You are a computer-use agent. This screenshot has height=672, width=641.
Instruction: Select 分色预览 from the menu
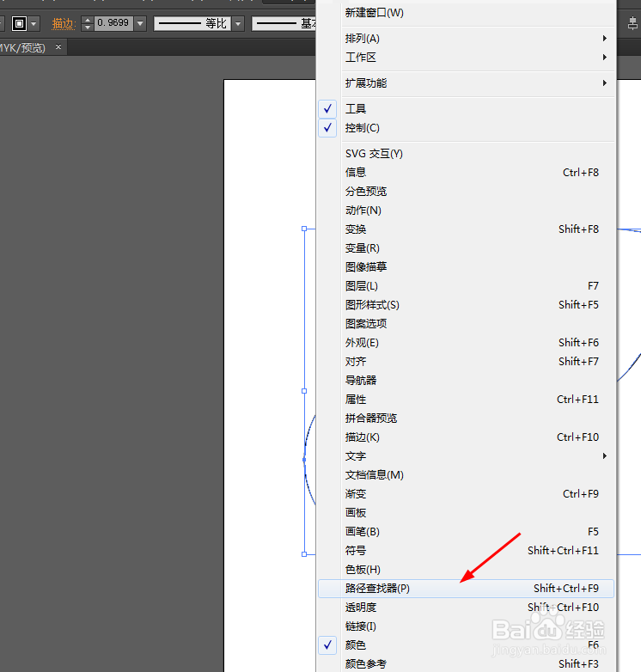click(x=467, y=191)
